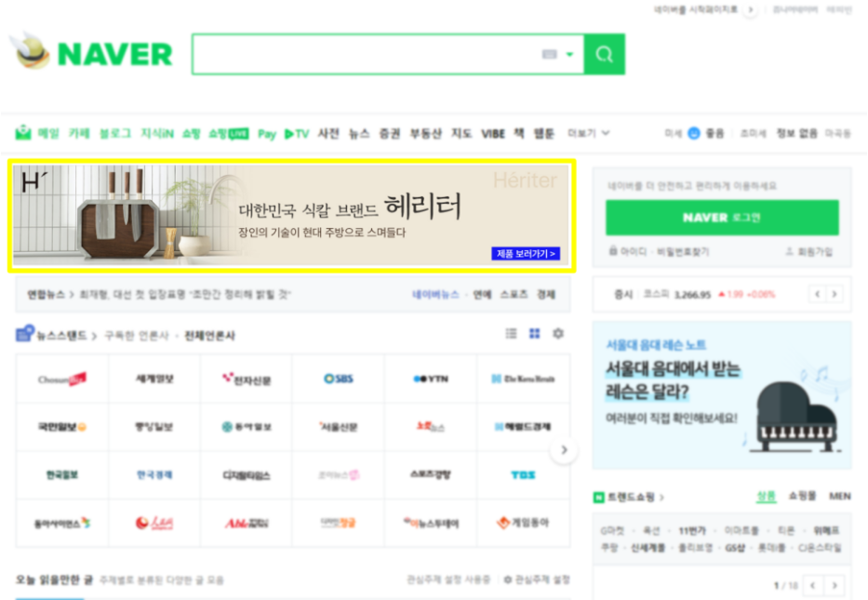This screenshot has width=868, height=600.
Task: Click 경제 news link
Action: [546, 295]
